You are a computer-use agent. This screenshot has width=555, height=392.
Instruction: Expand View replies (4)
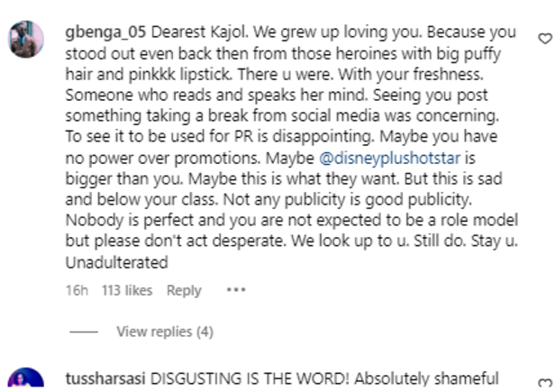click(x=165, y=332)
